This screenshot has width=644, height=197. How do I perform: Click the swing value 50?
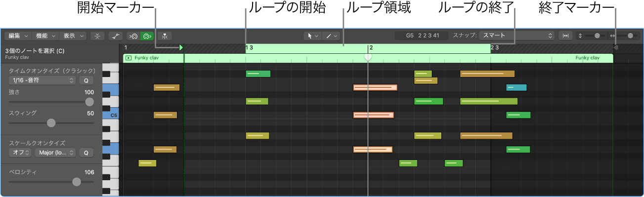pyautogui.click(x=90, y=113)
